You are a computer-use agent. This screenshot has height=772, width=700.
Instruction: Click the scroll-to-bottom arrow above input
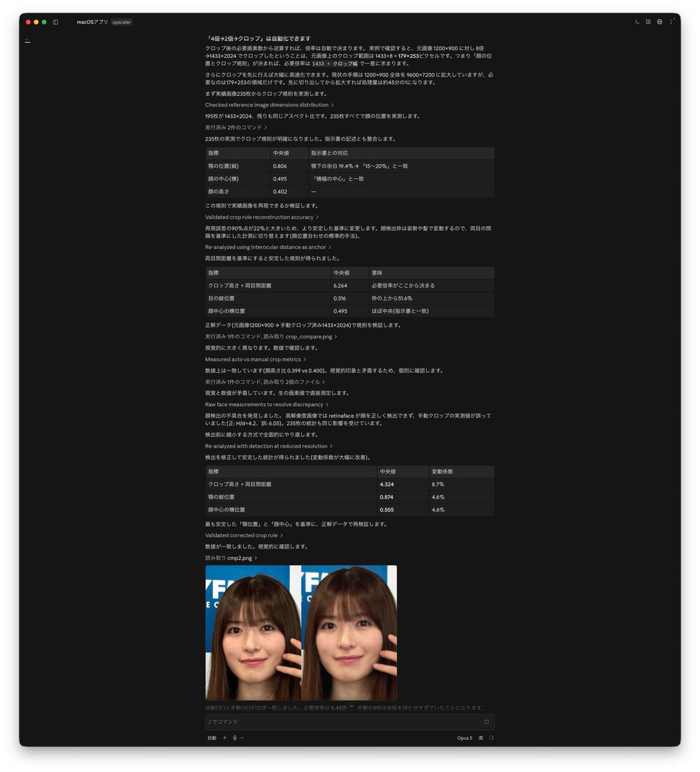[x=351, y=706]
